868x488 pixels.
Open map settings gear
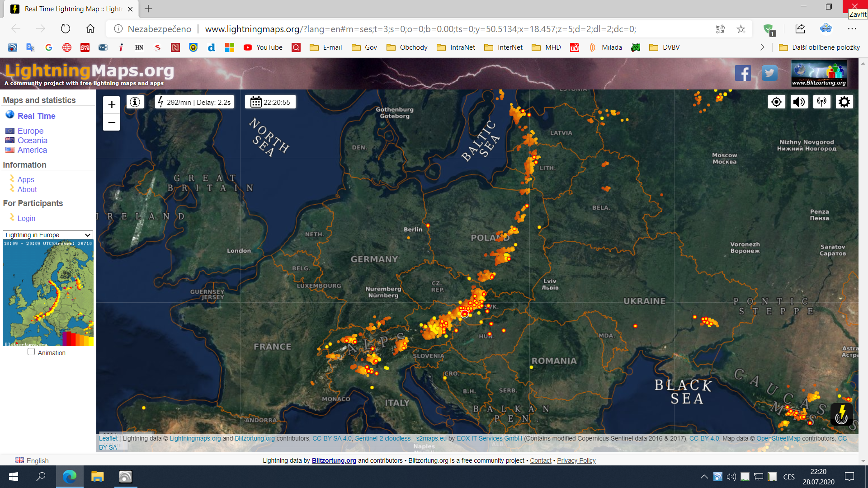click(x=844, y=102)
